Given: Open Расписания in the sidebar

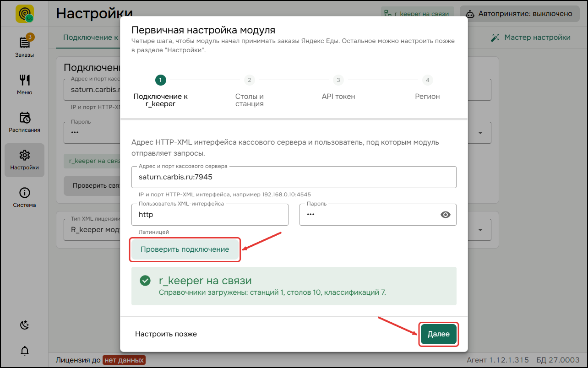Looking at the screenshot, I should 25,122.
